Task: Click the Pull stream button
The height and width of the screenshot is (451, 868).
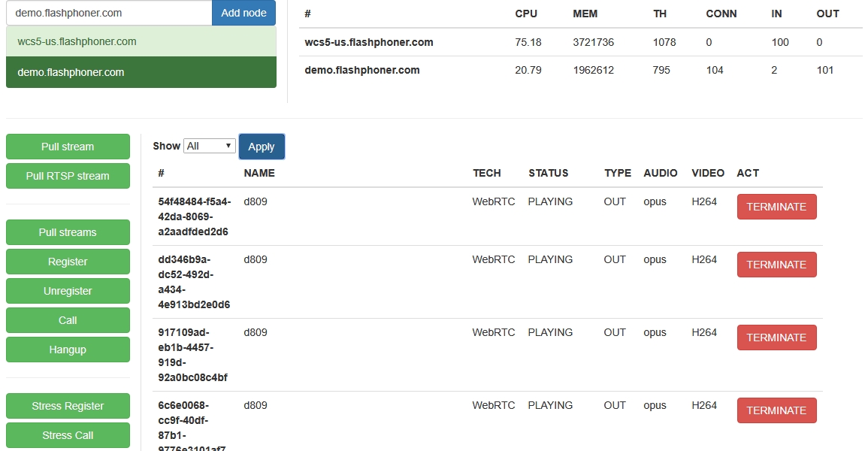Action: point(68,147)
